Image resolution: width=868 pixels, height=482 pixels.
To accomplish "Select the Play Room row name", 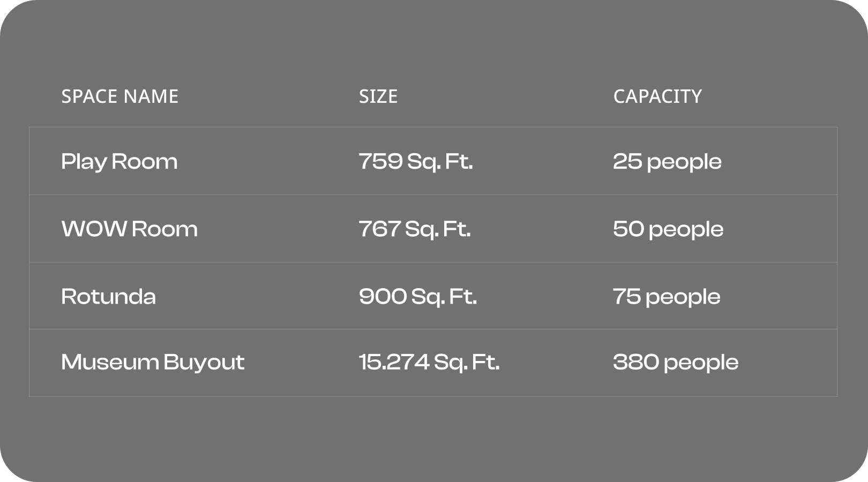I will coord(119,162).
